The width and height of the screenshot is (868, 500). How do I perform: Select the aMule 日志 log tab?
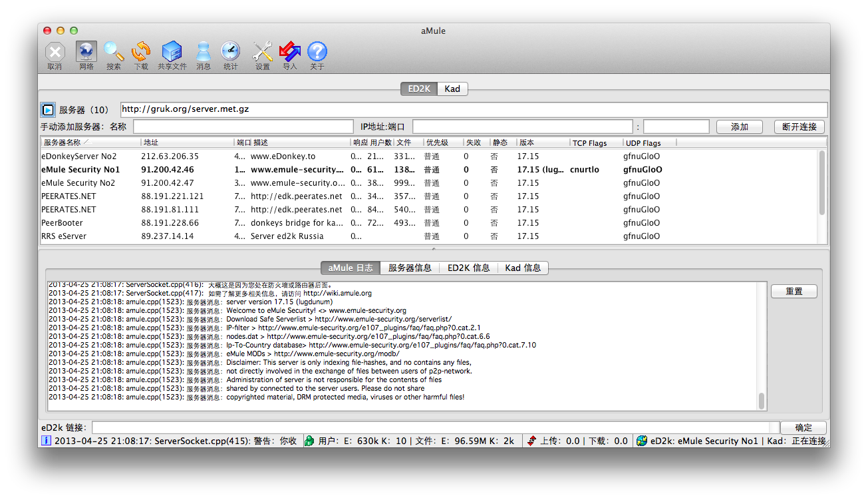click(351, 268)
